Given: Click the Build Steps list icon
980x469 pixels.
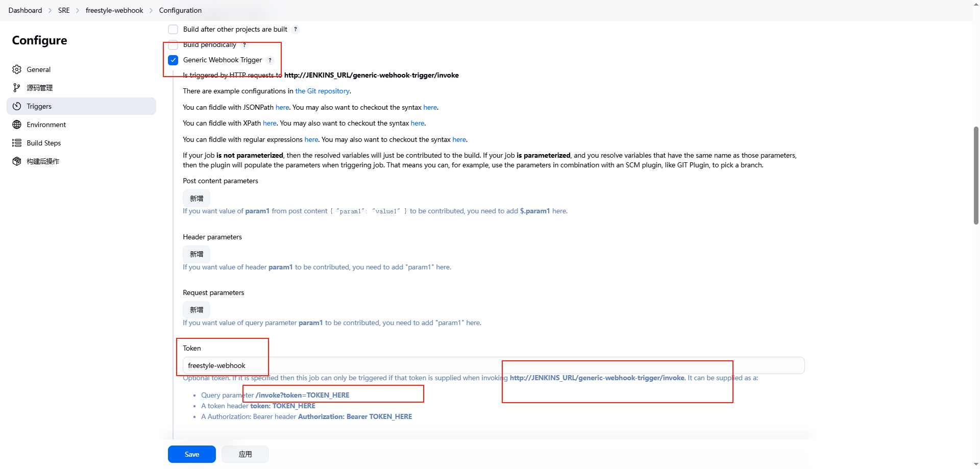Looking at the screenshot, I should (17, 143).
